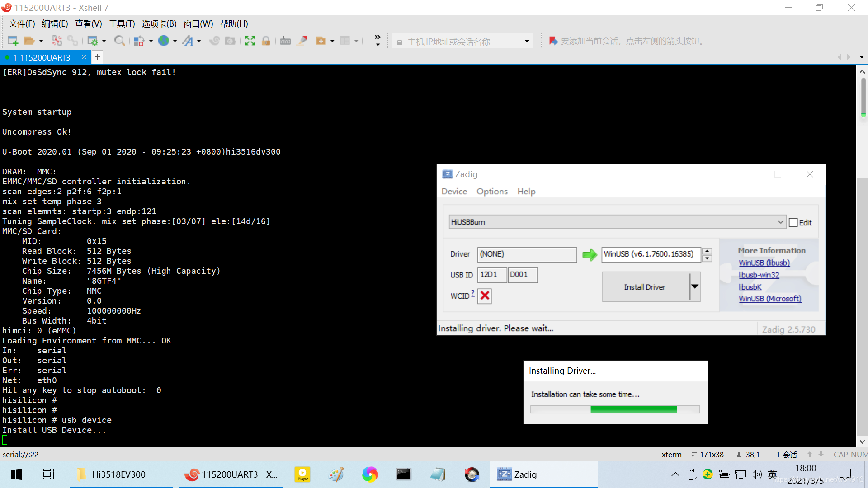Image resolution: width=868 pixels, height=488 pixels.
Task: Click the red X WCID indicator
Action: pos(485,296)
